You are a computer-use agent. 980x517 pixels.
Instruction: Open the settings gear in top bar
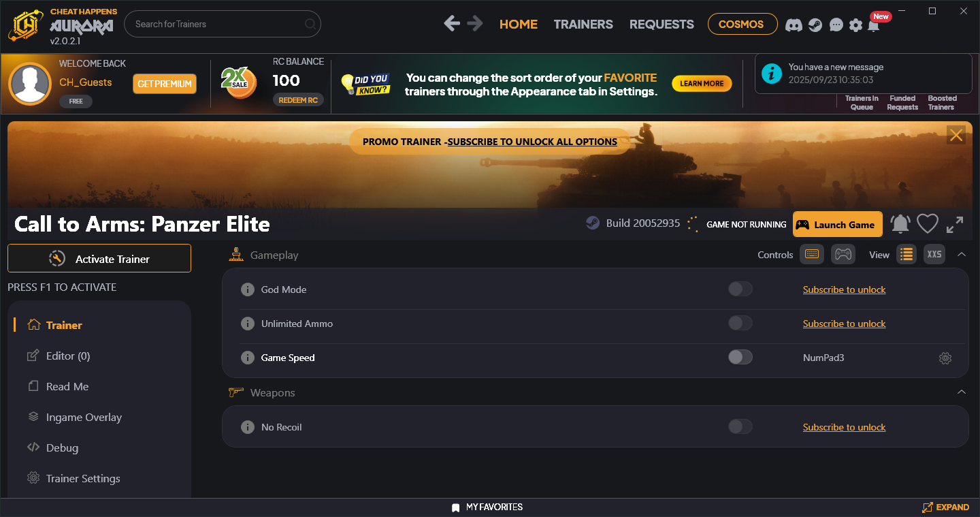855,25
